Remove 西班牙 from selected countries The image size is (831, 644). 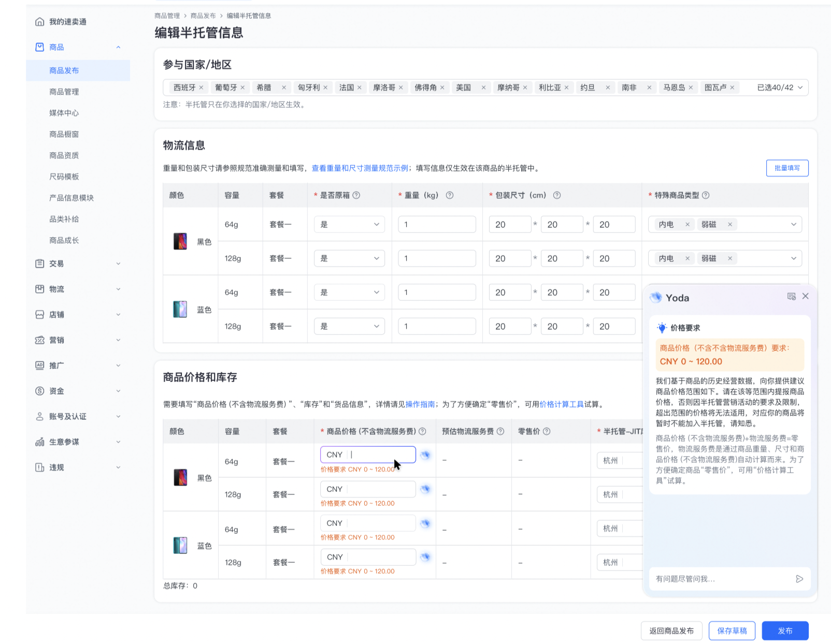point(201,87)
